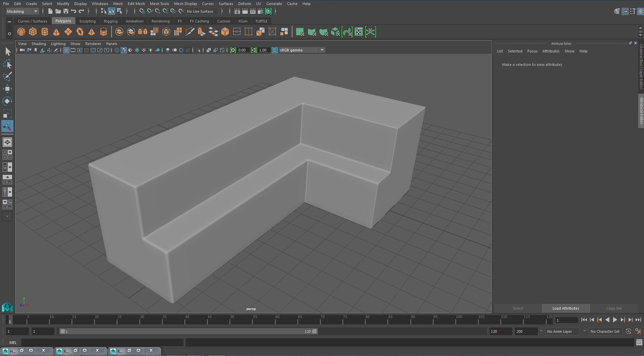The height and width of the screenshot is (356, 644).
Task: Open the Shading viewport menu
Action: (x=39, y=44)
